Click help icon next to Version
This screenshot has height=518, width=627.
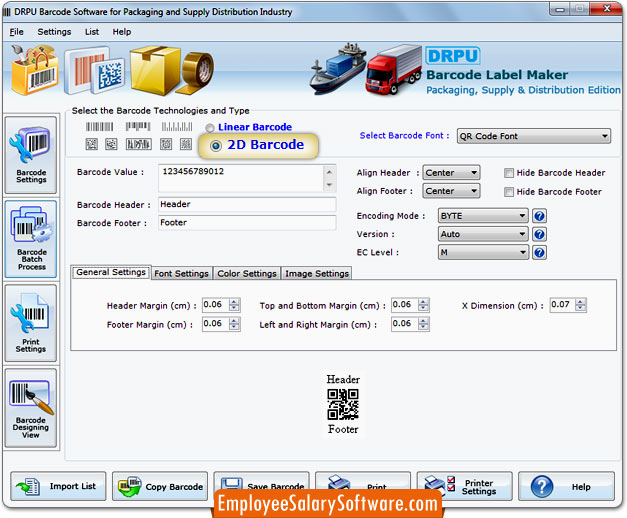(539, 234)
